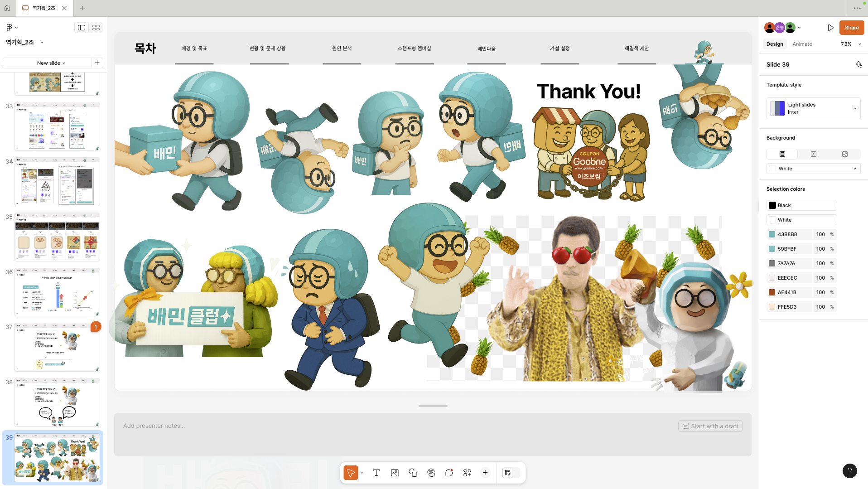Click the AI sparkle icon beside Slide 39
This screenshot has width=868, height=489.
(858, 64)
